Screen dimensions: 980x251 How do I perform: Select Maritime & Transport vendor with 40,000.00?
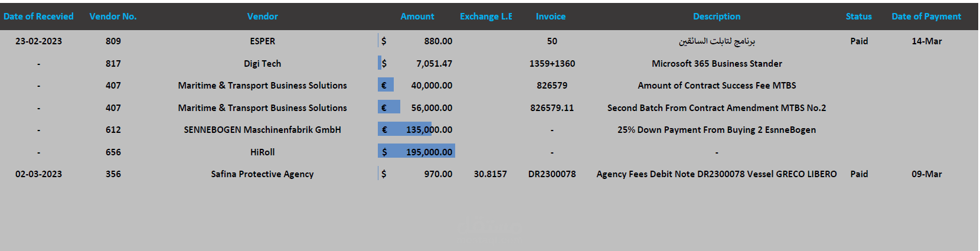262,86
